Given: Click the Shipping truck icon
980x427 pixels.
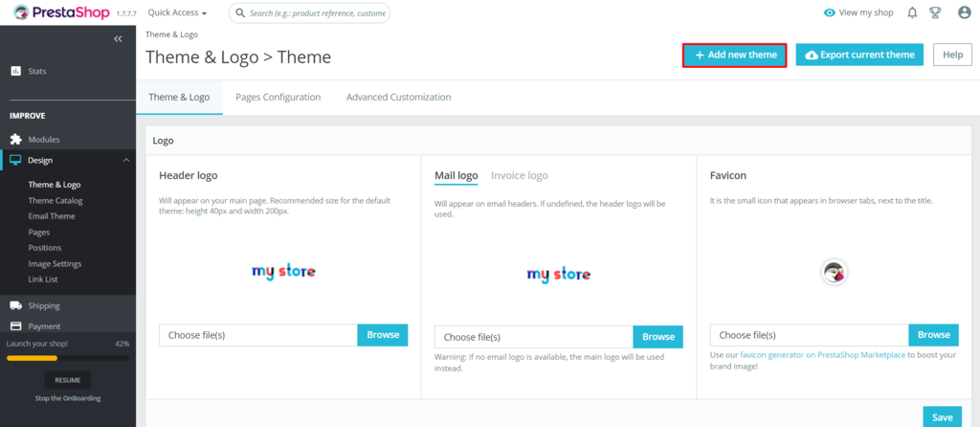Looking at the screenshot, I should pyautogui.click(x=15, y=305).
